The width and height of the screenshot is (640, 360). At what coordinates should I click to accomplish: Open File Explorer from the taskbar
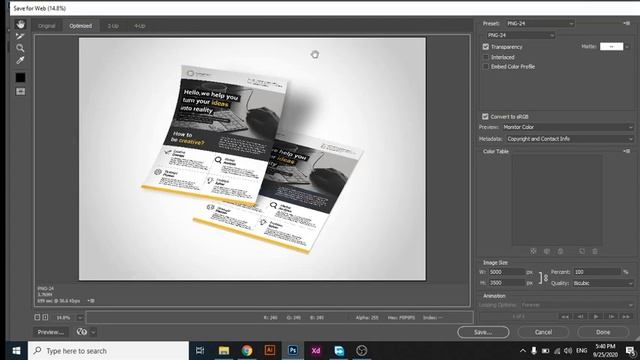click(224, 351)
